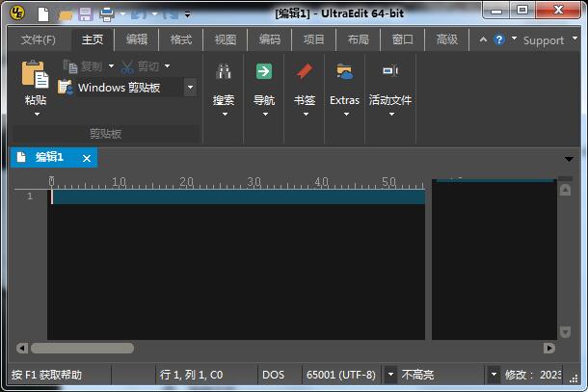
Task: Click the 剪切 scissors cut icon
Action: pos(127,67)
